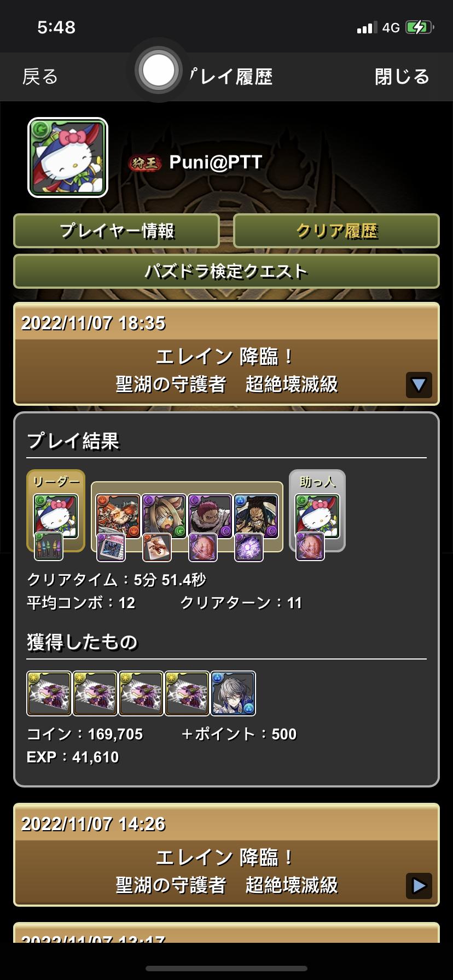Switch to プレイヤー情報 tab
The height and width of the screenshot is (980, 453).
(x=117, y=231)
